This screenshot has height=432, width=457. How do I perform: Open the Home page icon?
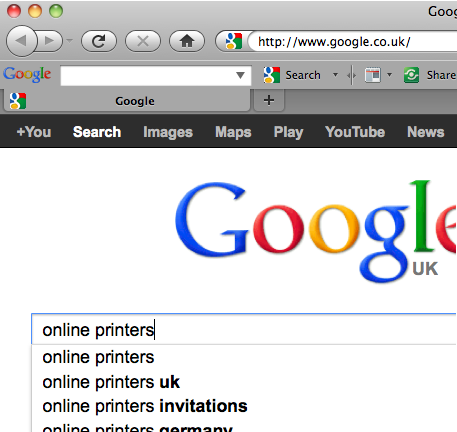click(187, 41)
